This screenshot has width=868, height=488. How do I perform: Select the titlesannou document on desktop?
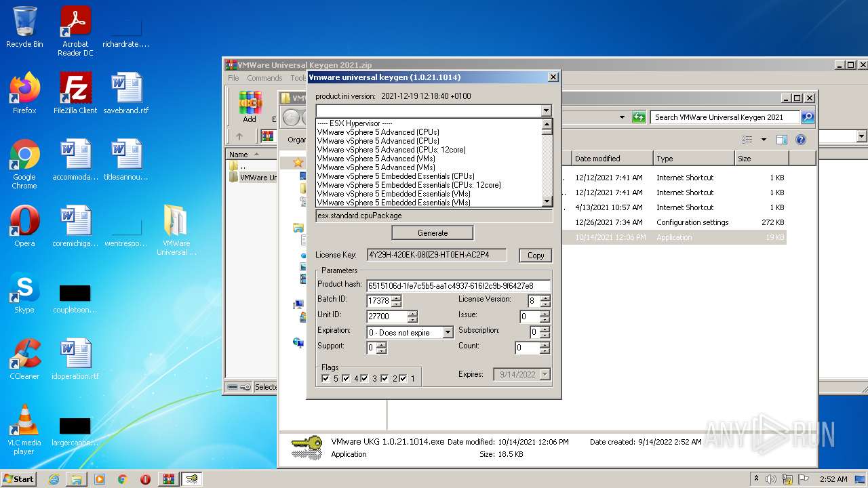click(126, 160)
